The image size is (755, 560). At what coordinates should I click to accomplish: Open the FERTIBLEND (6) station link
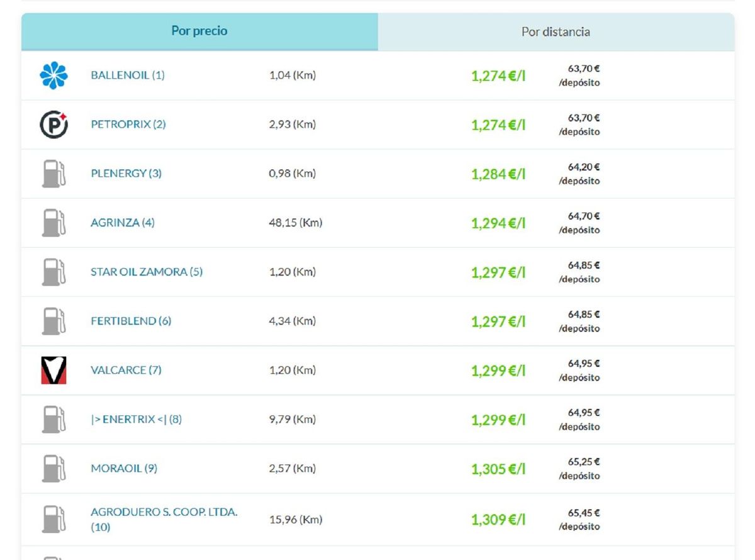(131, 321)
